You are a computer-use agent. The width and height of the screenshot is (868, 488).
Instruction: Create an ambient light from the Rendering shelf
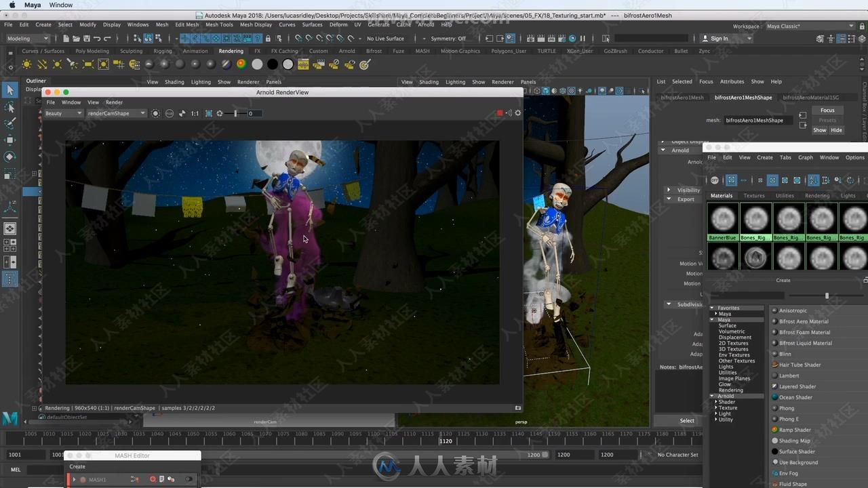(26, 64)
